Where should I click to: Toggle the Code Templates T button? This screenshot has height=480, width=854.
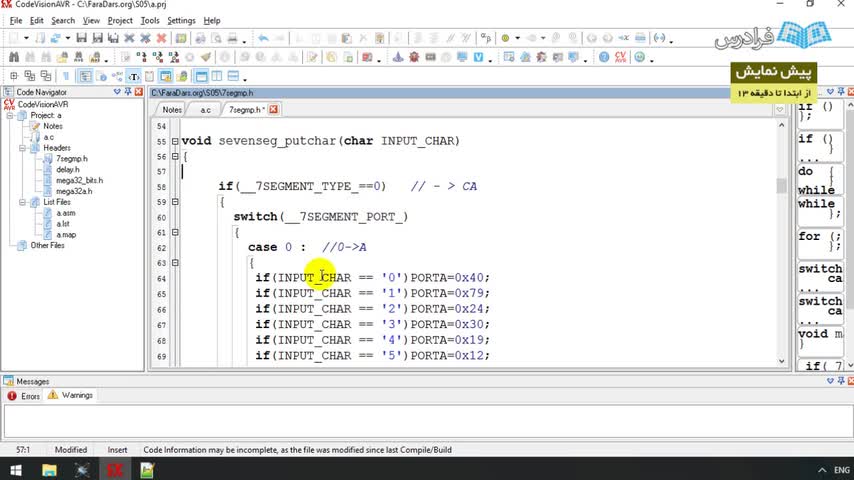[133, 76]
